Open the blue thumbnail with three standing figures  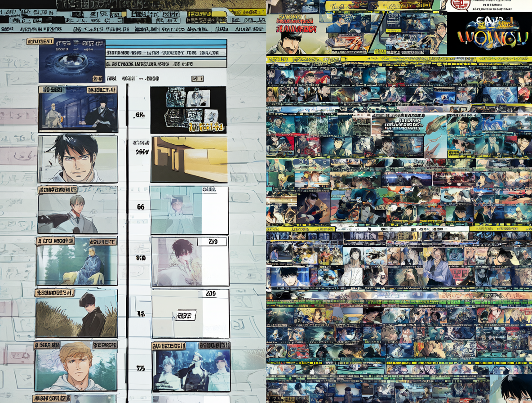191,367
